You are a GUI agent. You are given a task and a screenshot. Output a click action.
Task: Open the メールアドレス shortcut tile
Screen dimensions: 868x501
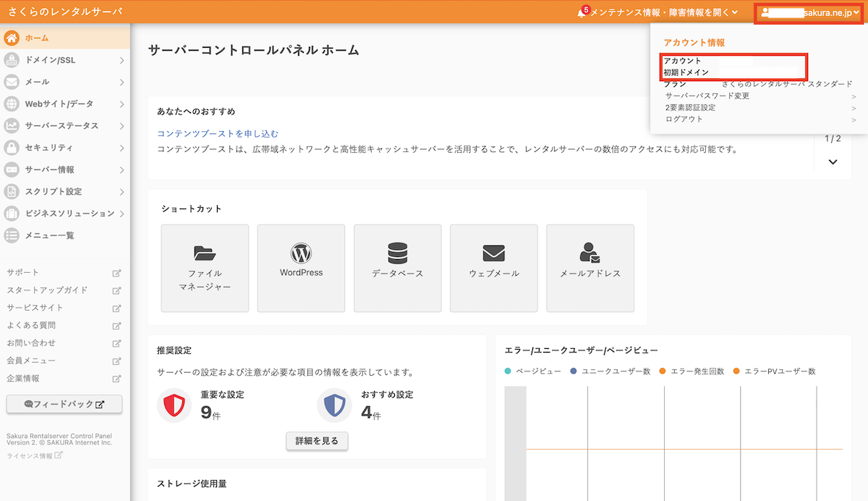pyautogui.click(x=590, y=268)
